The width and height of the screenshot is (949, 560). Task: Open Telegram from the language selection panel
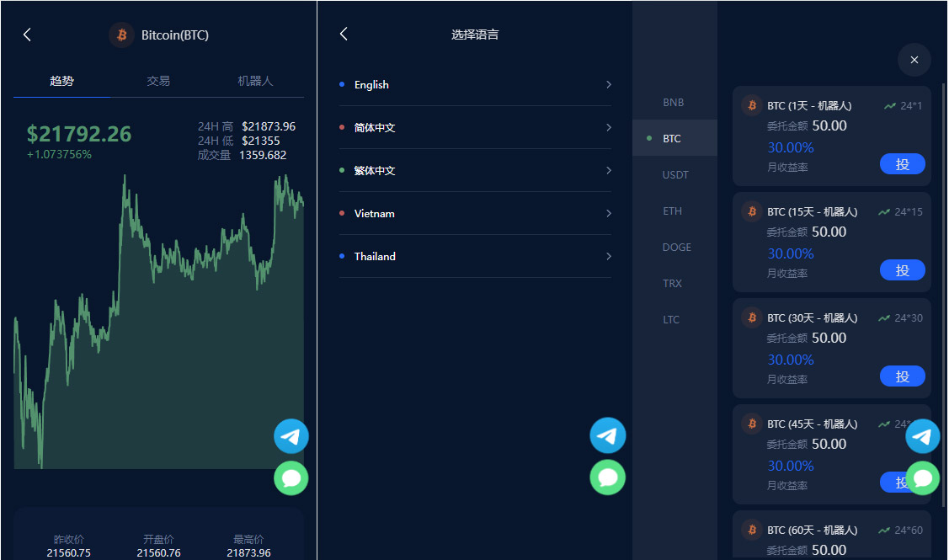point(607,435)
